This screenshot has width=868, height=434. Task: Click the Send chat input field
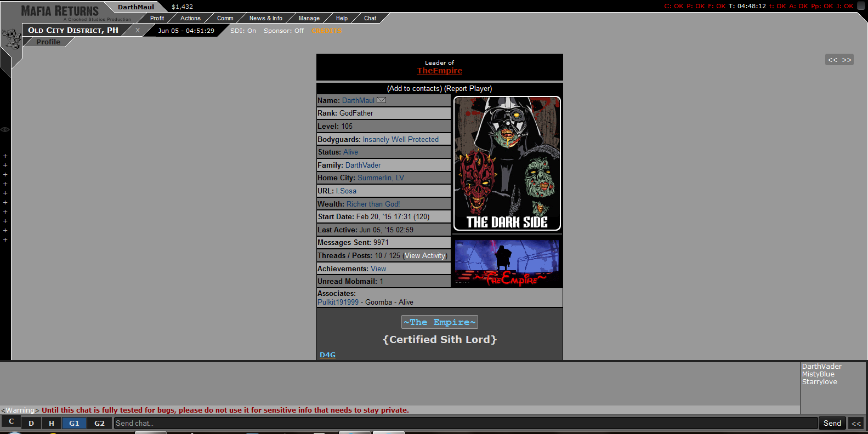(x=466, y=423)
